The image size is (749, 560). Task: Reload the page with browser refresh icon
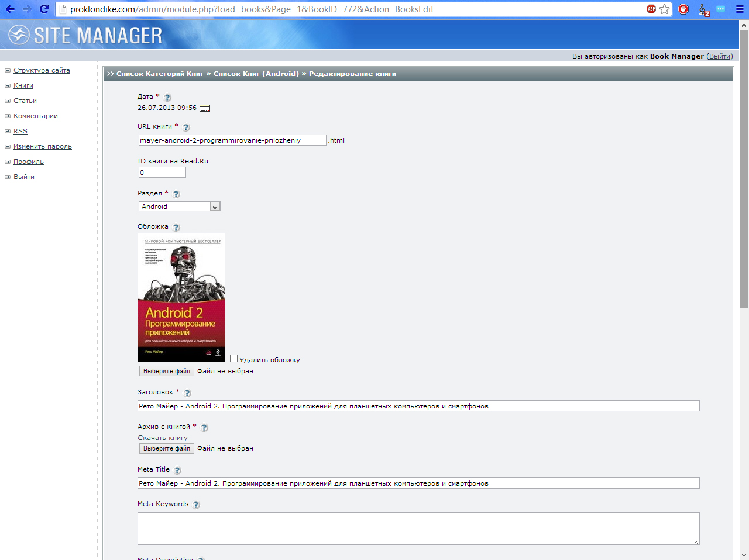pyautogui.click(x=44, y=9)
